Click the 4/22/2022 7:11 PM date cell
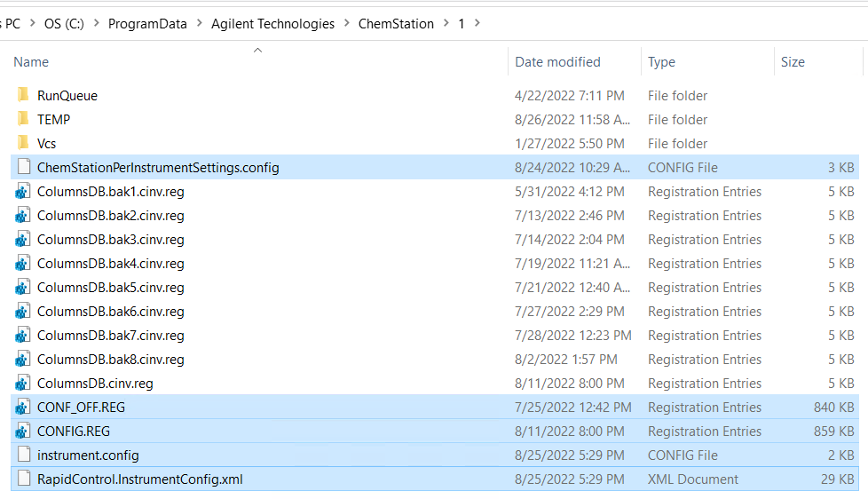Image resolution: width=868 pixels, height=499 pixels. coord(570,96)
